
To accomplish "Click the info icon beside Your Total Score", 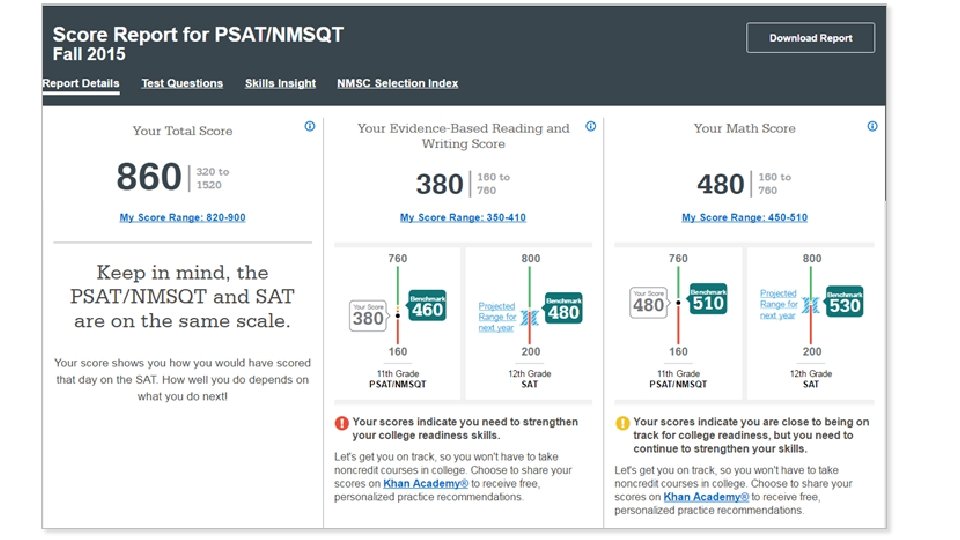I will pyautogui.click(x=309, y=126).
